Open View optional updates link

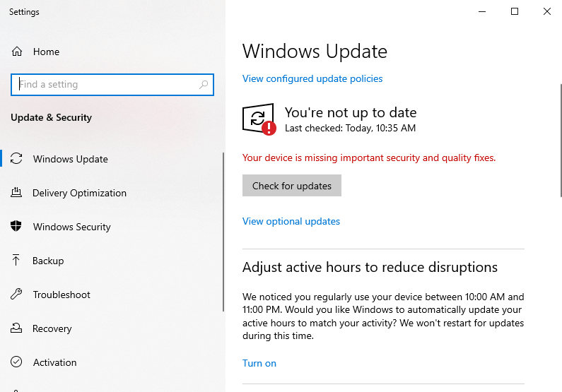[291, 221]
